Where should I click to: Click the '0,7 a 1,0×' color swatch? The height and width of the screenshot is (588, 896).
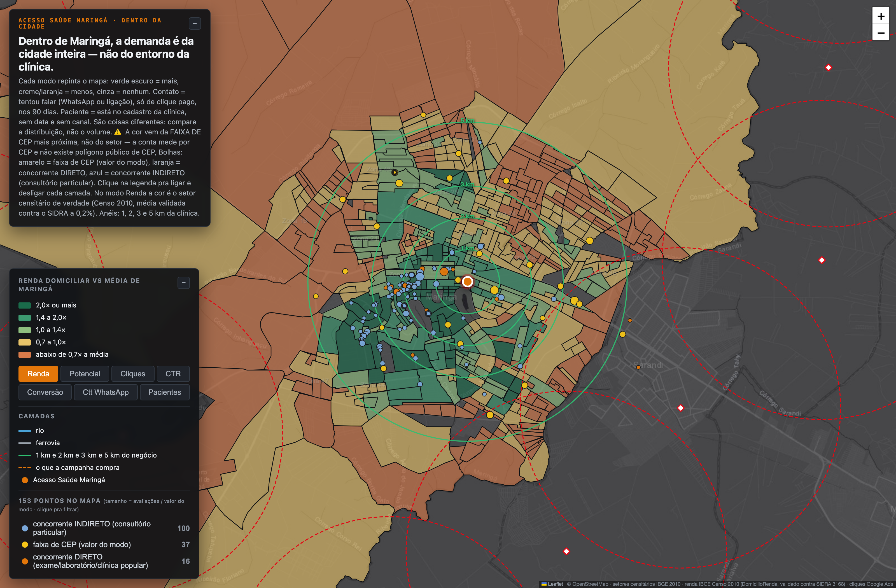pos(24,342)
